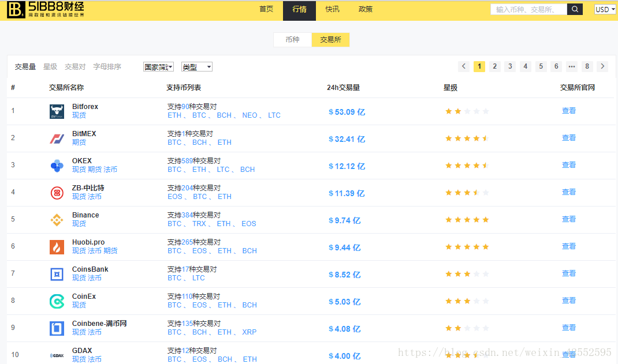This screenshot has height=364, width=618.
Task: Click the Bitforex star rating
Action: click(x=467, y=111)
